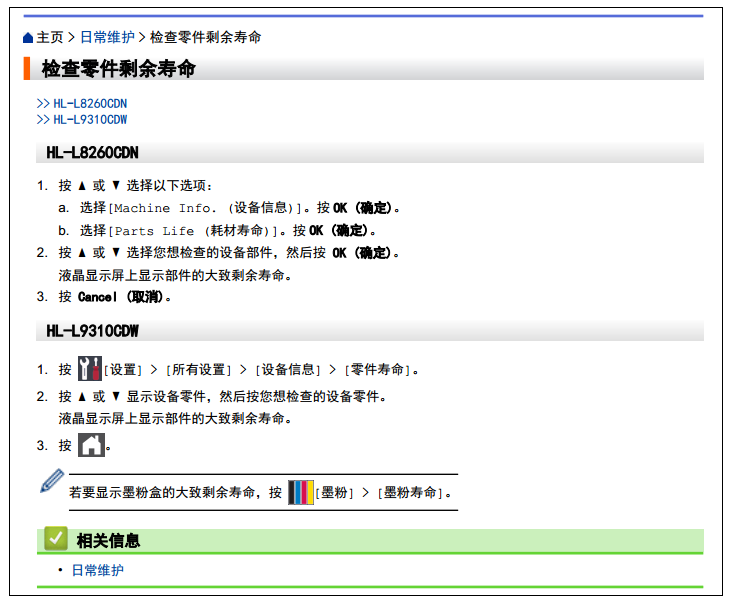
Task: Select the 相关信息 heading
Action: [108, 540]
